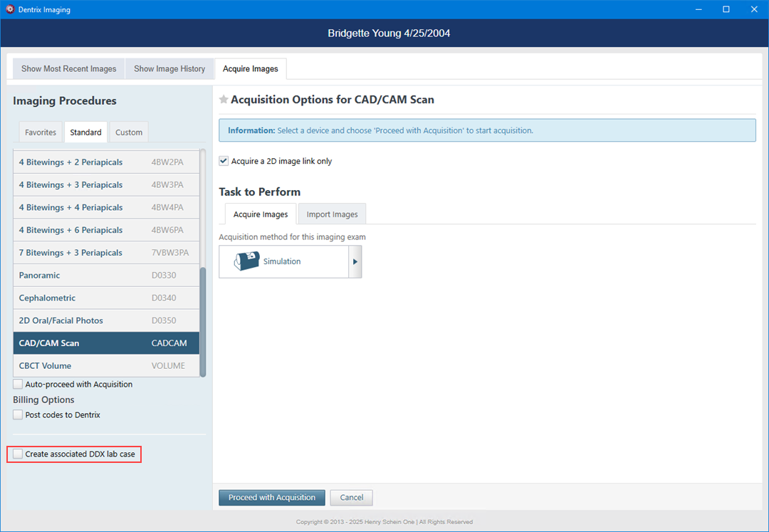Select the Standard procedures tab
Screen dimensions: 769x532
[86, 132]
